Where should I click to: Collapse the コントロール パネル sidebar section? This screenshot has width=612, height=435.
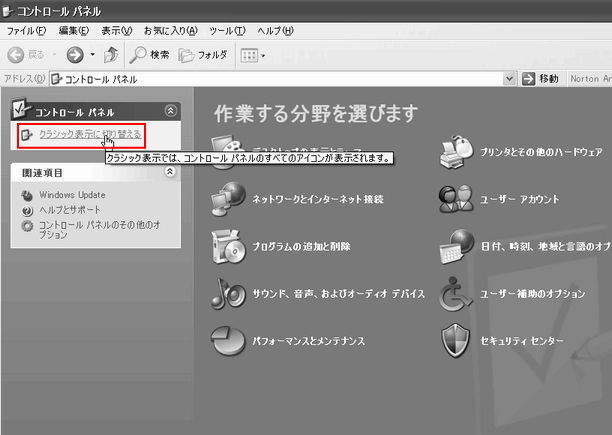[x=170, y=112]
